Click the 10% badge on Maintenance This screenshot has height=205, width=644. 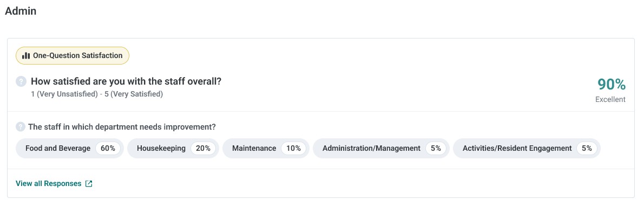coord(294,148)
